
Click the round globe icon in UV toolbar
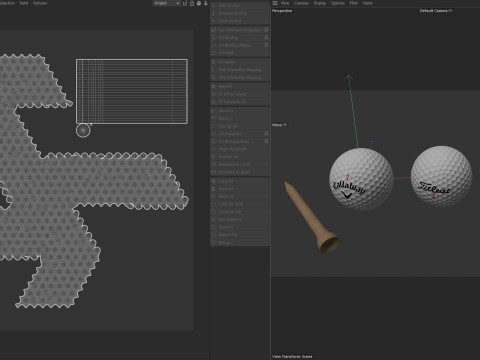tap(199, 3)
